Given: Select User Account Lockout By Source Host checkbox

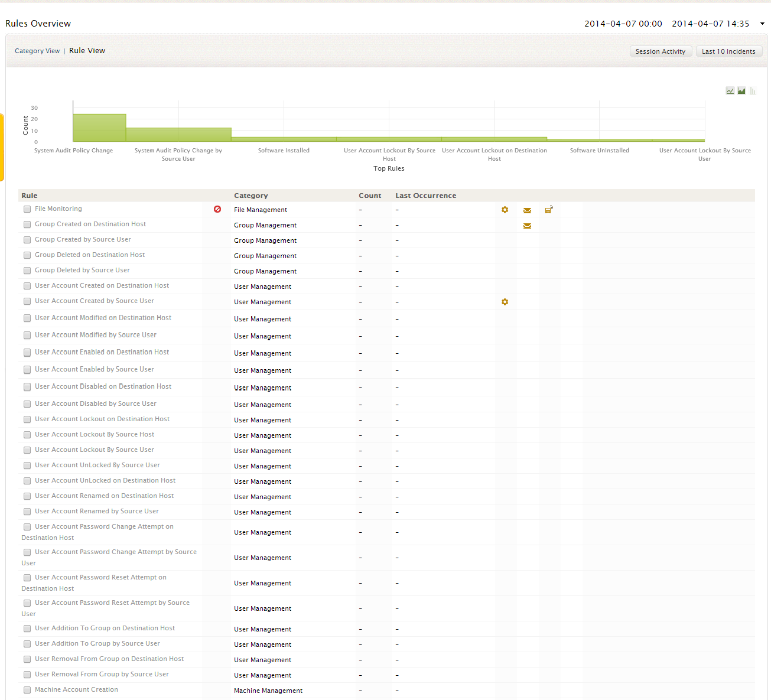Looking at the screenshot, I should (x=27, y=435).
